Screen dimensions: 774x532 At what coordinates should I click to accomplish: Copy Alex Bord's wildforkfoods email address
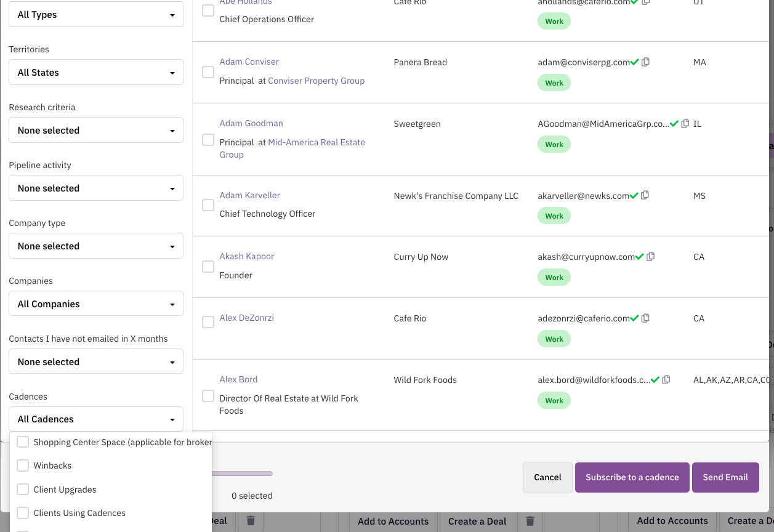pos(666,380)
